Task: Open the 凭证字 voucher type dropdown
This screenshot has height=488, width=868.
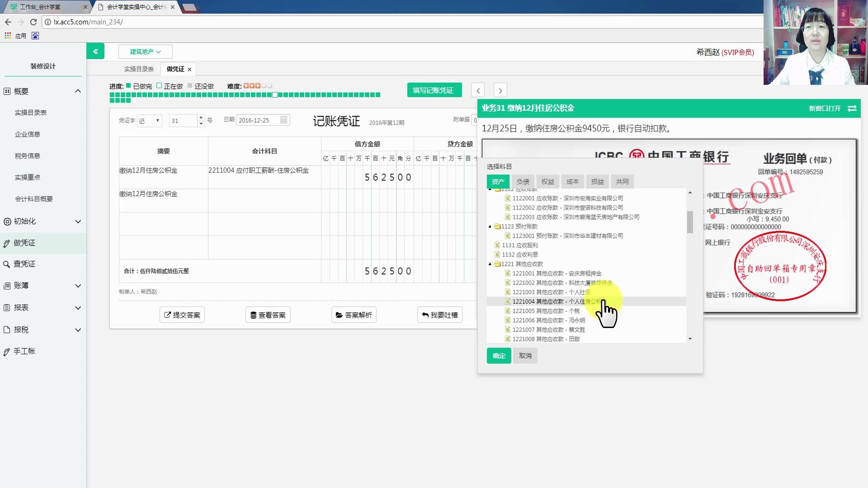Action: click(x=149, y=120)
